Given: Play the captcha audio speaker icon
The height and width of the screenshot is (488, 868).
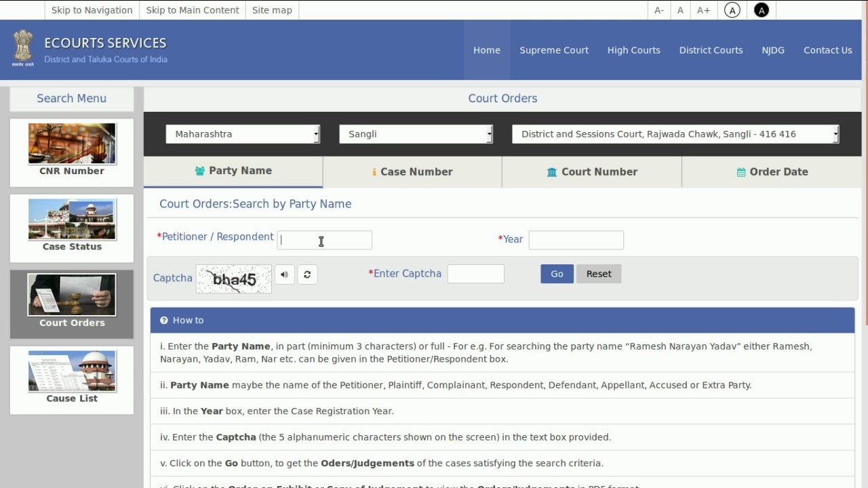Looking at the screenshot, I should [x=285, y=274].
